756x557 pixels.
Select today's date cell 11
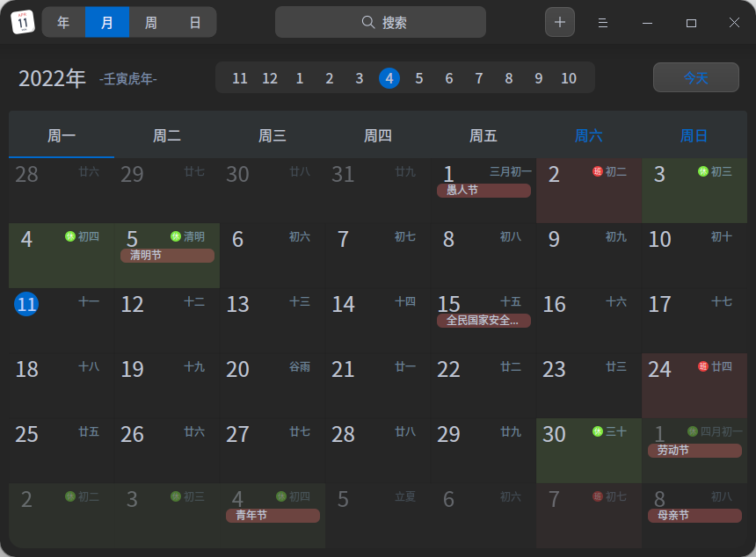click(x=62, y=321)
